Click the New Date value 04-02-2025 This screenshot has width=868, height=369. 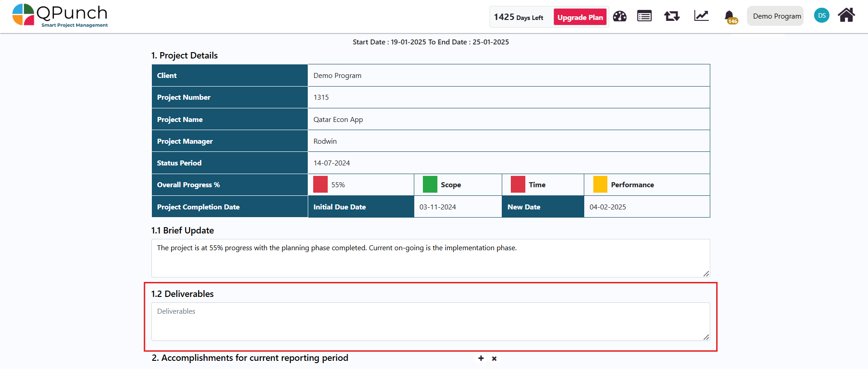[607, 207]
